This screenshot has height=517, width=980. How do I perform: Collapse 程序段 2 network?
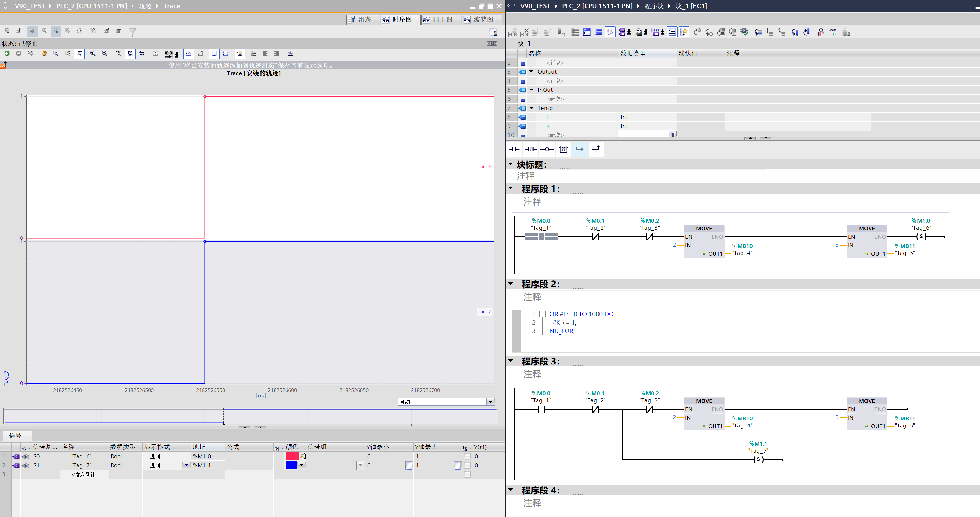[x=511, y=284]
